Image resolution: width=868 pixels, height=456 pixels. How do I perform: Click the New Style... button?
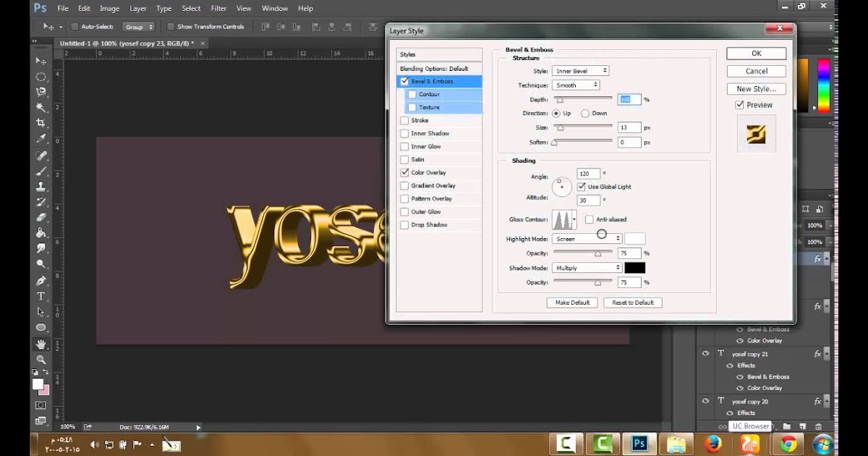[757, 89]
